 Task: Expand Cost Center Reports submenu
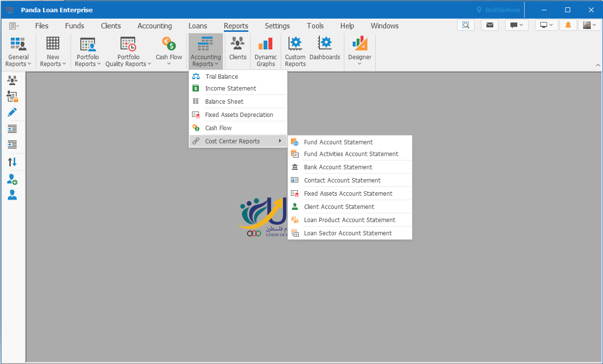[x=238, y=141]
